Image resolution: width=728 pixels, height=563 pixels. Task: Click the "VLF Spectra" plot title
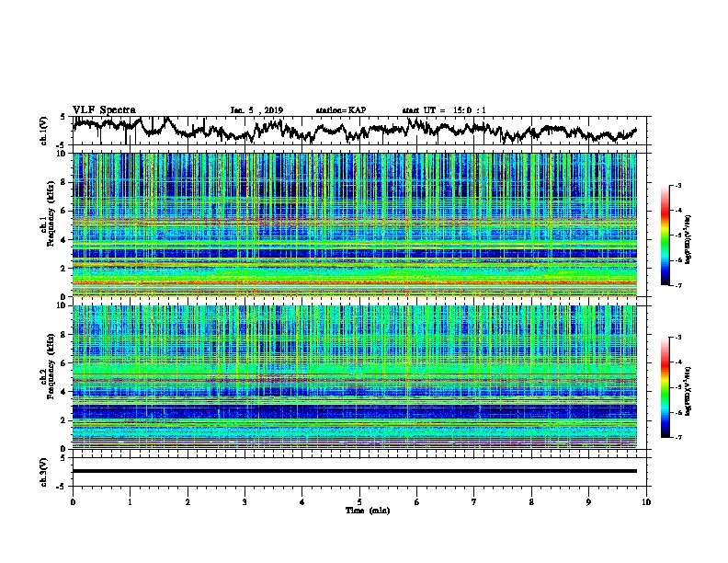(x=104, y=110)
